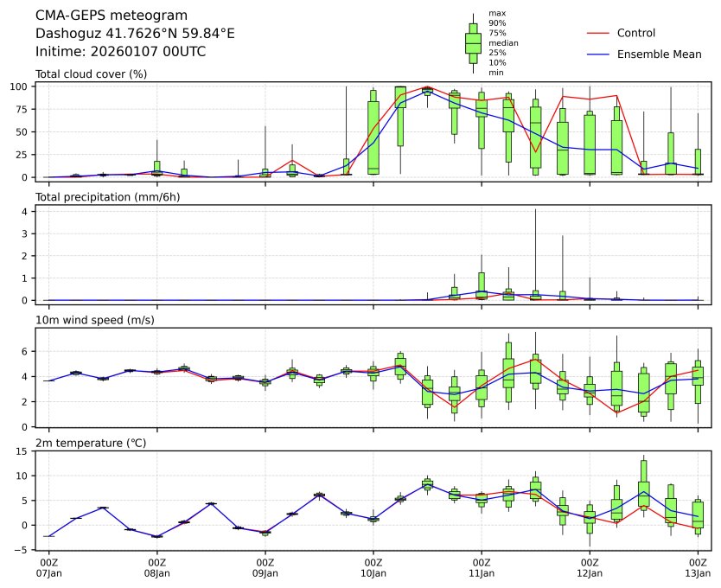
Task: Click the blue Ensemble Mean line sample
Action: [x=598, y=54]
